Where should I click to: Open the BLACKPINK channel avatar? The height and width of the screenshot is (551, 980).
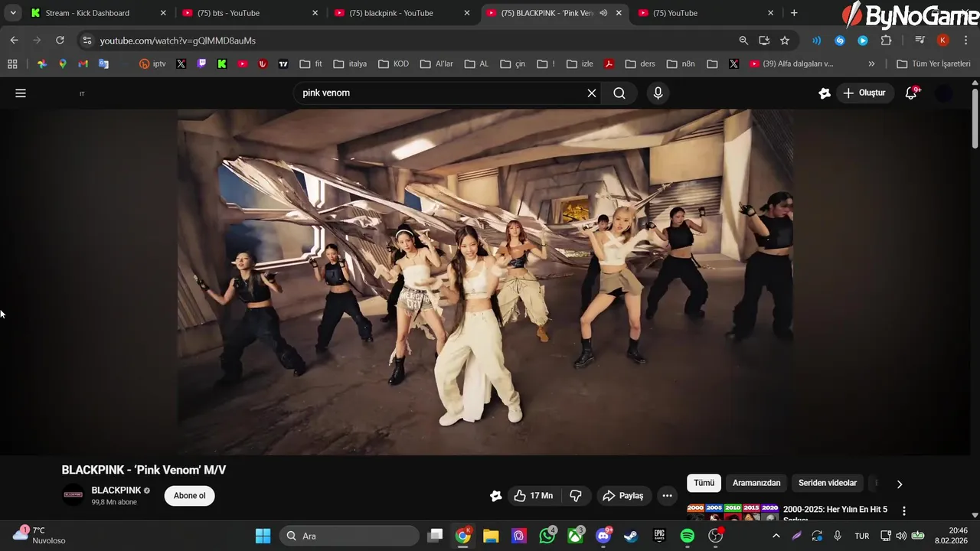[73, 495]
